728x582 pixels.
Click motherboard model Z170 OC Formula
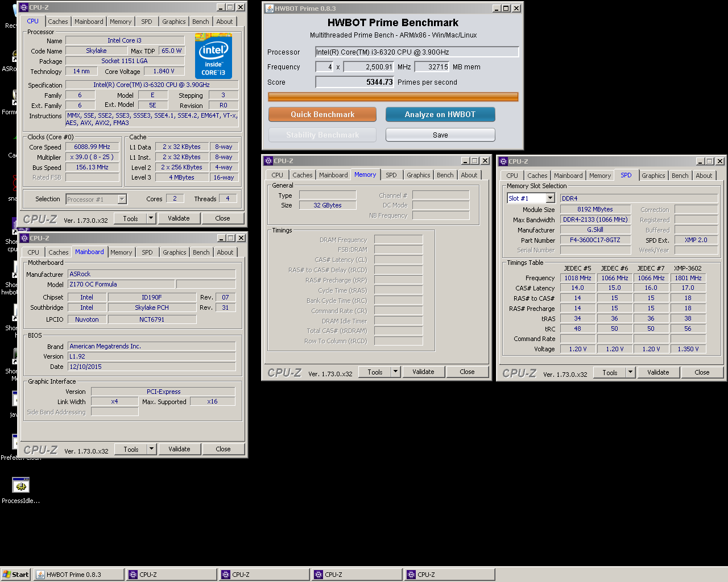tap(121, 284)
